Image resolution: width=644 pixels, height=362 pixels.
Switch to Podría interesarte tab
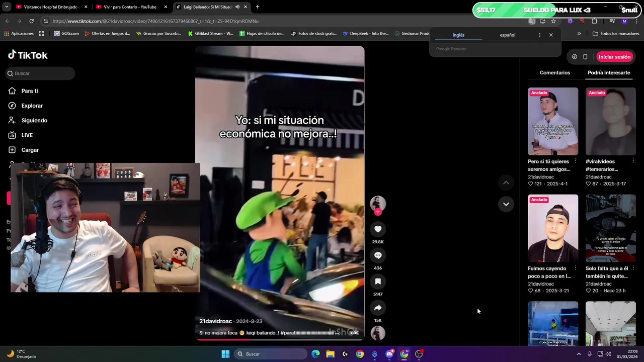[609, 73]
